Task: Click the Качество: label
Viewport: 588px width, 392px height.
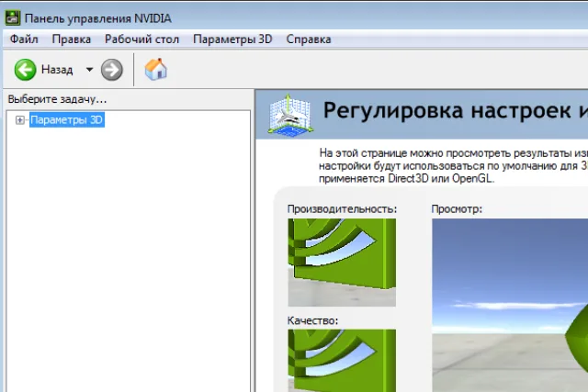Action: click(x=312, y=320)
